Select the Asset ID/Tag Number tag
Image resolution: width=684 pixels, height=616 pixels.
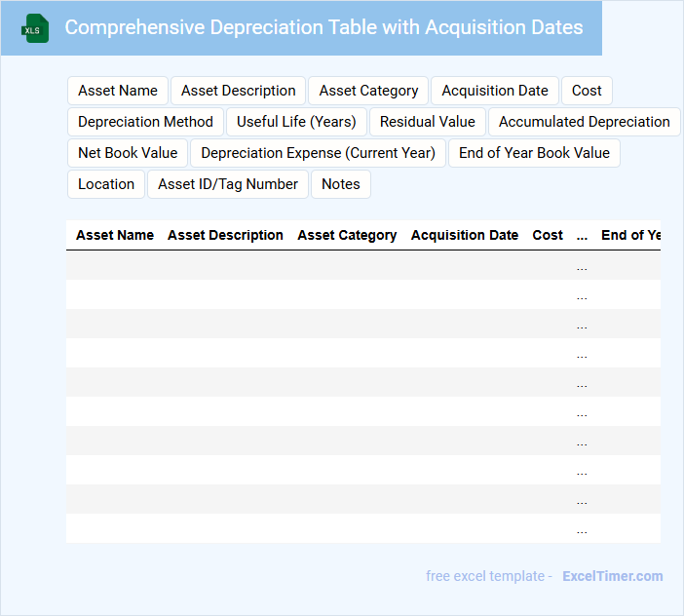coord(228,184)
